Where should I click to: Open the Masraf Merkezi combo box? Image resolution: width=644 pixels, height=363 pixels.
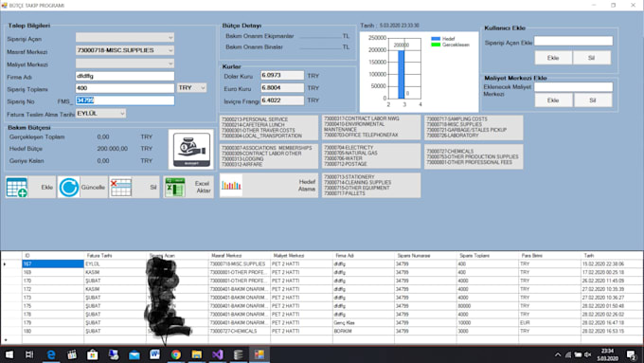[125, 50]
